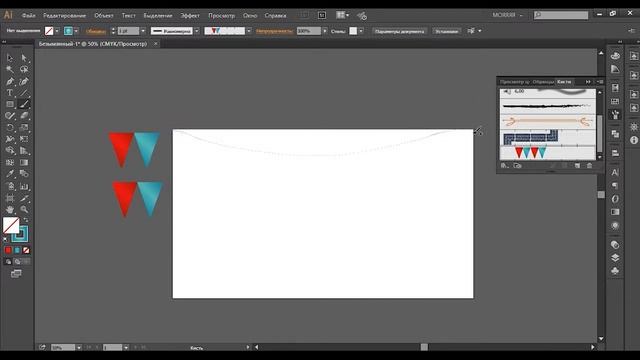Open stroke color dropdown in control bar
Viewport: 640px width, 360px height.
(x=76, y=31)
